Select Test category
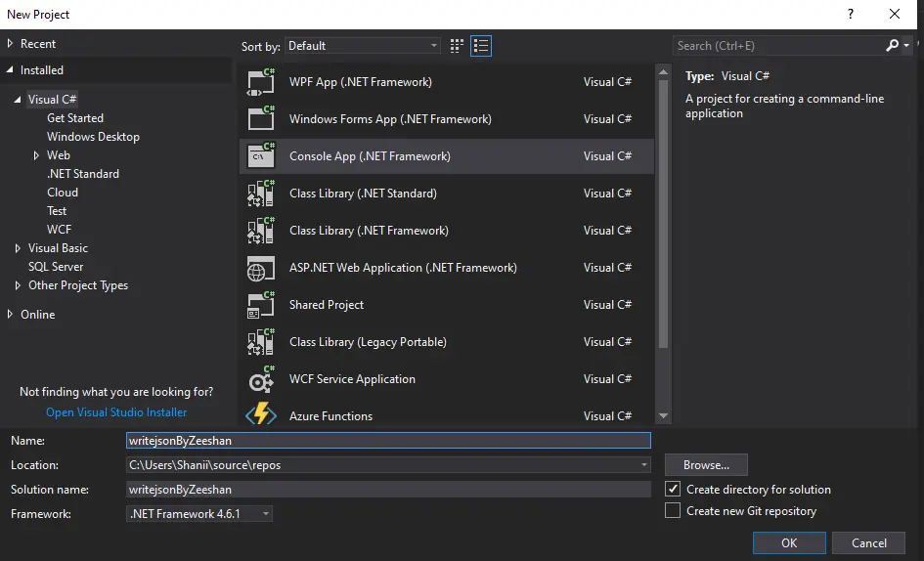This screenshot has height=561, width=924. pos(57,211)
